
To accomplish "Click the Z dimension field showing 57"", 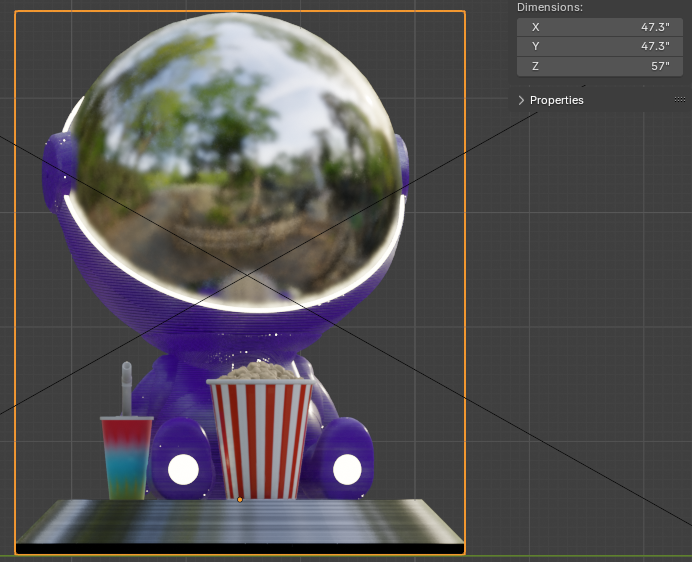I will 600,66.
